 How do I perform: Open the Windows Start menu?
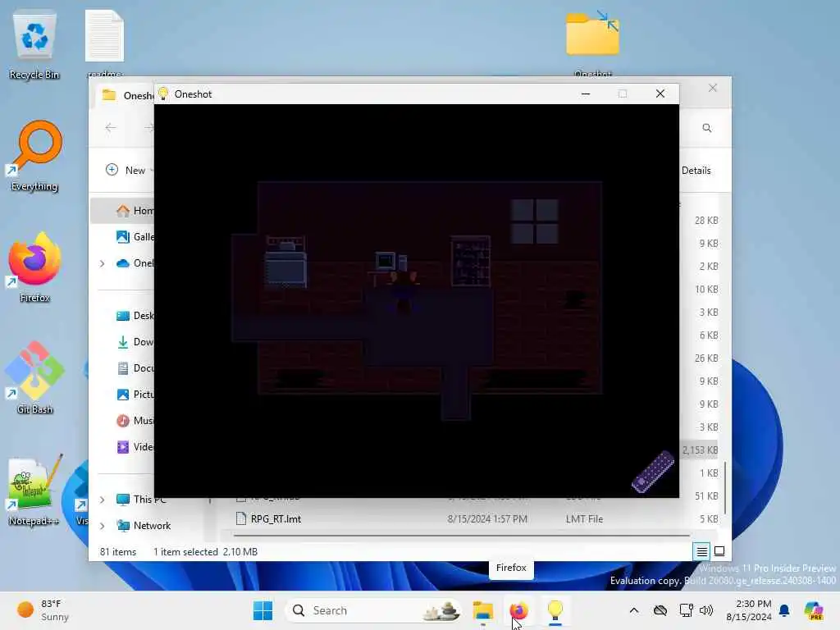click(x=262, y=610)
